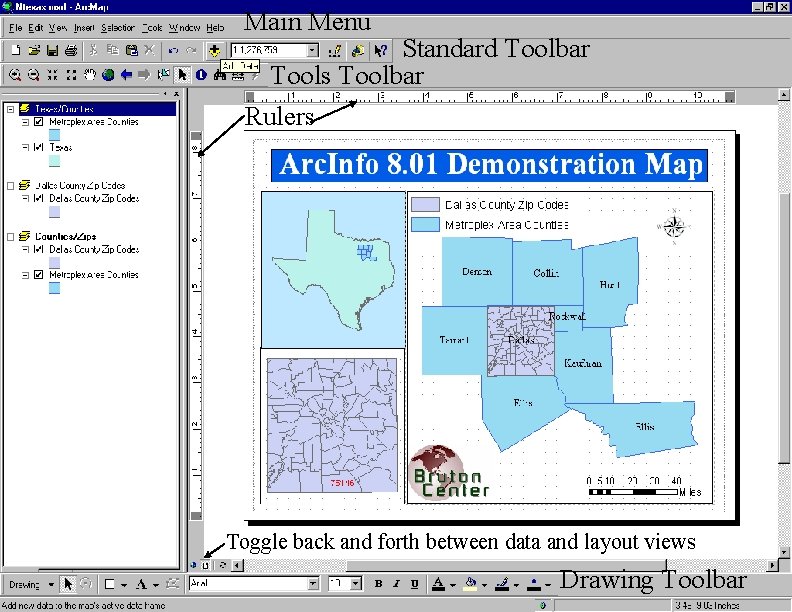The height and width of the screenshot is (612, 792).
Task: Toggle Underline in the Drawing toolbar
Action: tap(415, 584)
